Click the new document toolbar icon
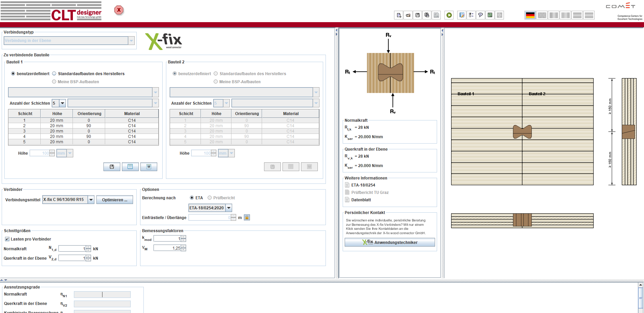 [399, 15]
